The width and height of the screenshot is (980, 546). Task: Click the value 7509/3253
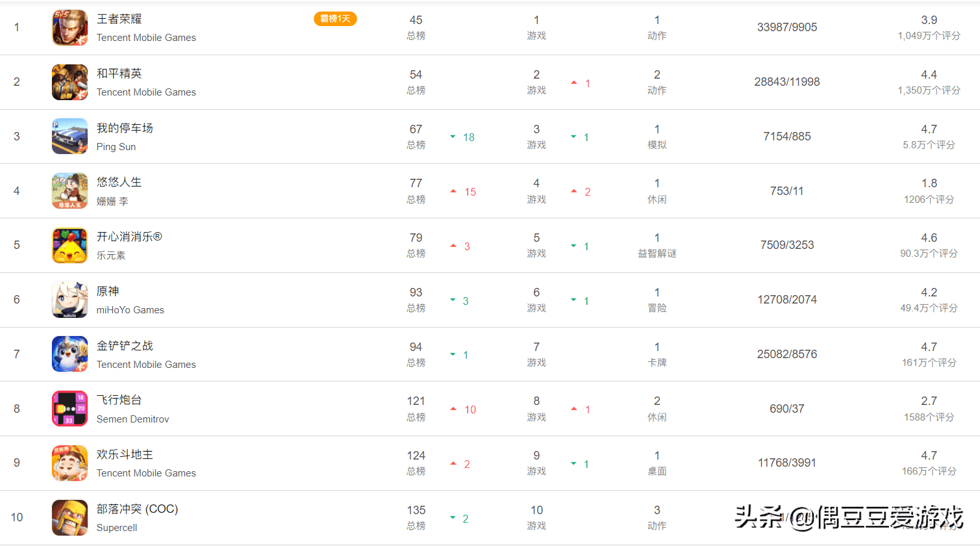click(787, 245)
